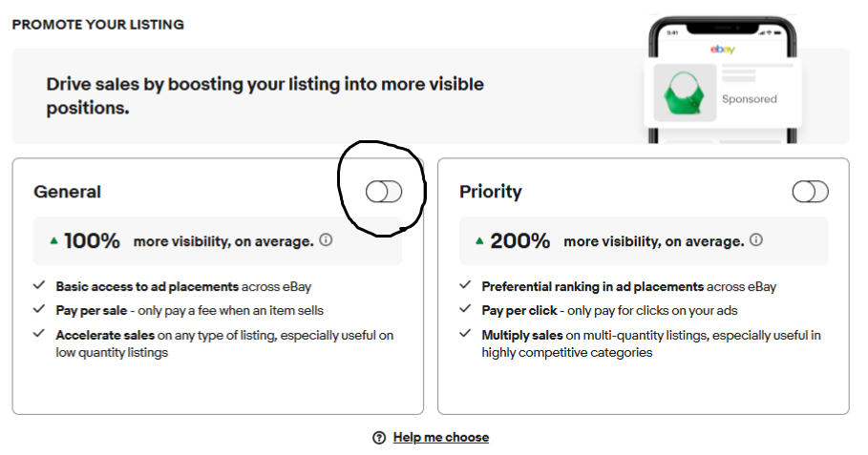The width and height of the screenshot is (868, 455).
Task: Click Preferential ranking in ad placements text
Action: (x=592, y=286)
